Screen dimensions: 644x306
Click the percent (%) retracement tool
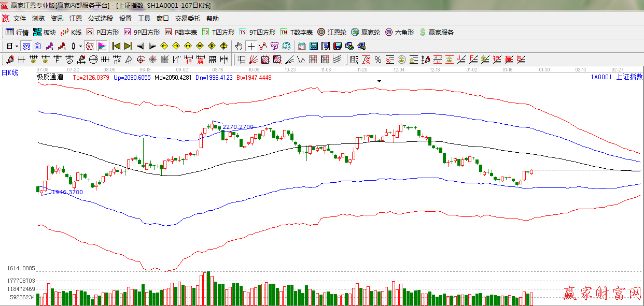377,60
